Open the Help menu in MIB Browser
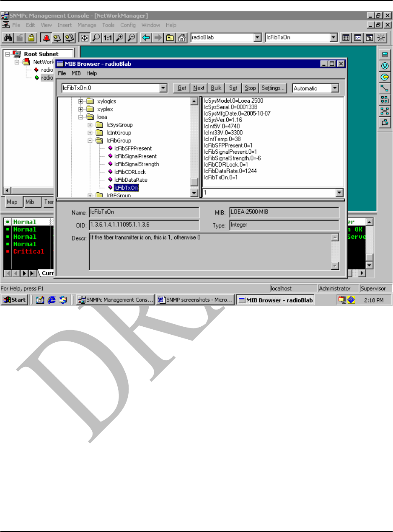Viewport: 393px width, 532px height. coord(92,73)
